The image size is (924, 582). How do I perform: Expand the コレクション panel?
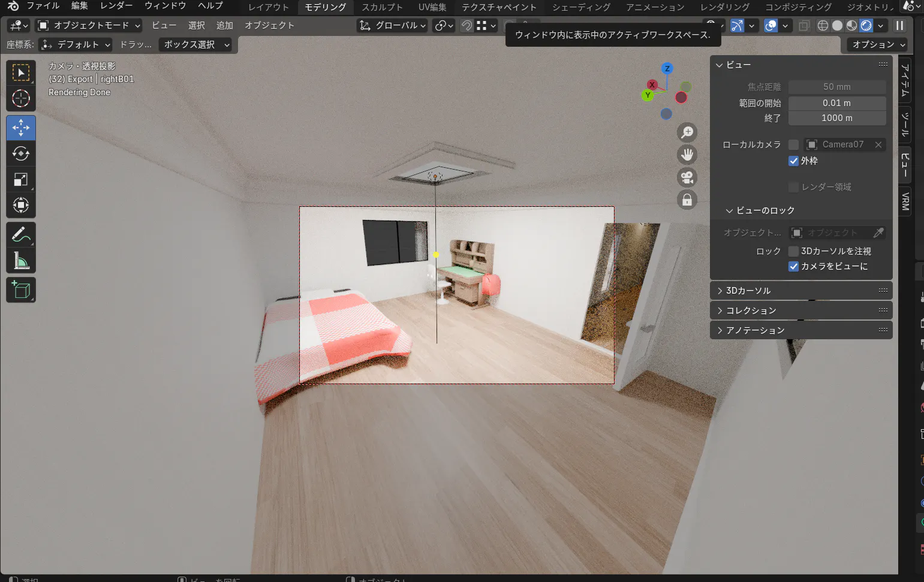pyautogui.click(x=751, y=310)
